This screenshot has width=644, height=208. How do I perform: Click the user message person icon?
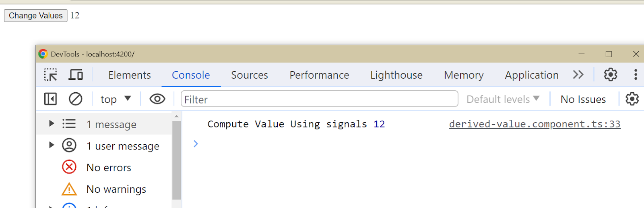69,145
